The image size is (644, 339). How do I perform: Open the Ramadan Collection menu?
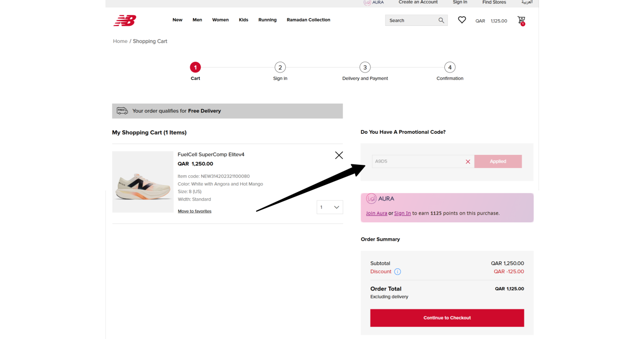click(x=308, y=20)
